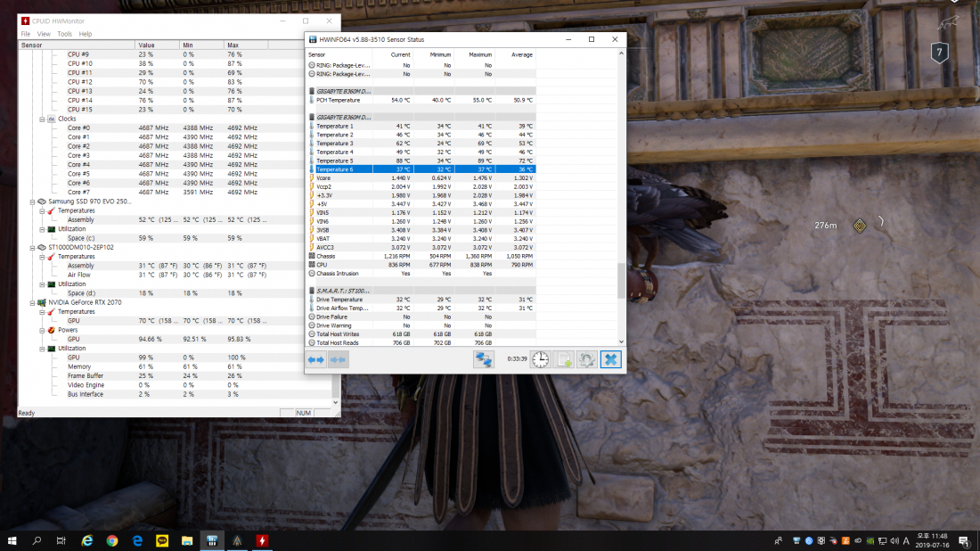980x551 pixels.
Task: Open the View menu in HWMonitor
Action: [44, 34]
